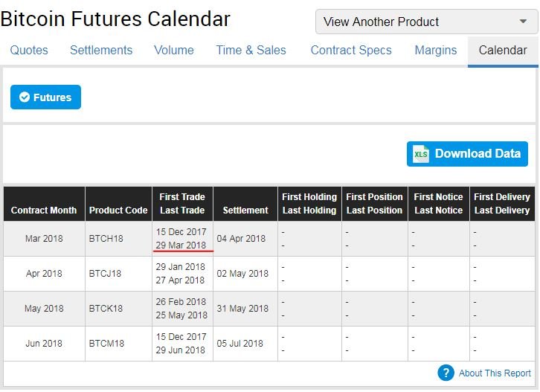Switch to the Quotes tab
The width and height of the screenshot is (540, 392).
coord(29,51)
